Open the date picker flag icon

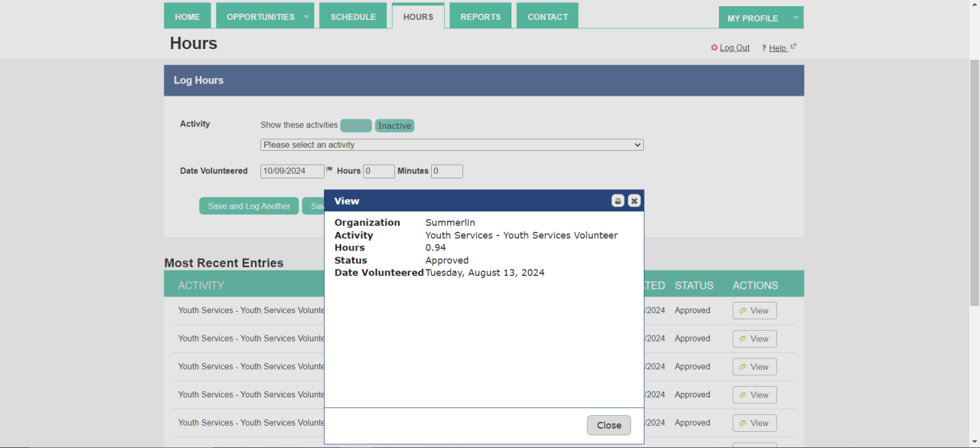tap(329, 170)
